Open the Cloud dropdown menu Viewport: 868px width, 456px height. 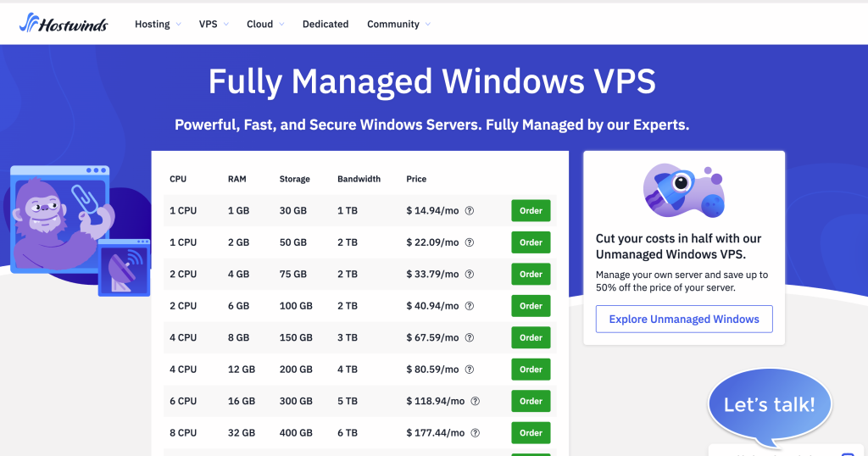coord(265,25)
